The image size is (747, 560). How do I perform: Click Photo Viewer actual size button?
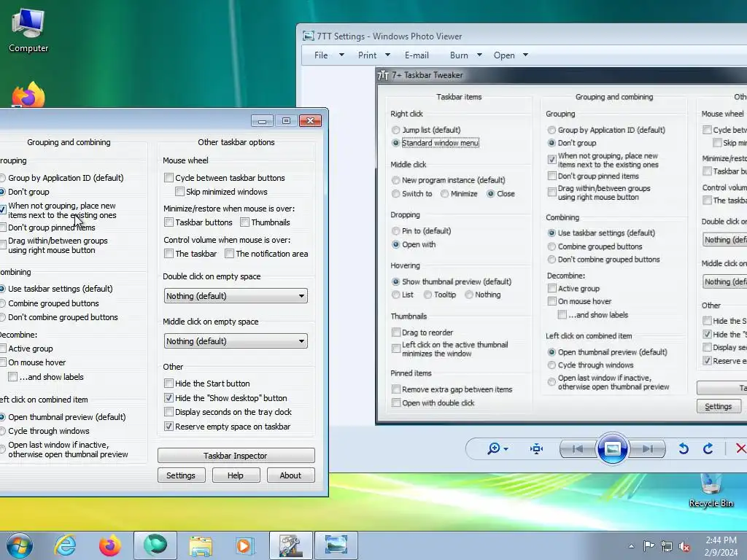click(536, 448)
